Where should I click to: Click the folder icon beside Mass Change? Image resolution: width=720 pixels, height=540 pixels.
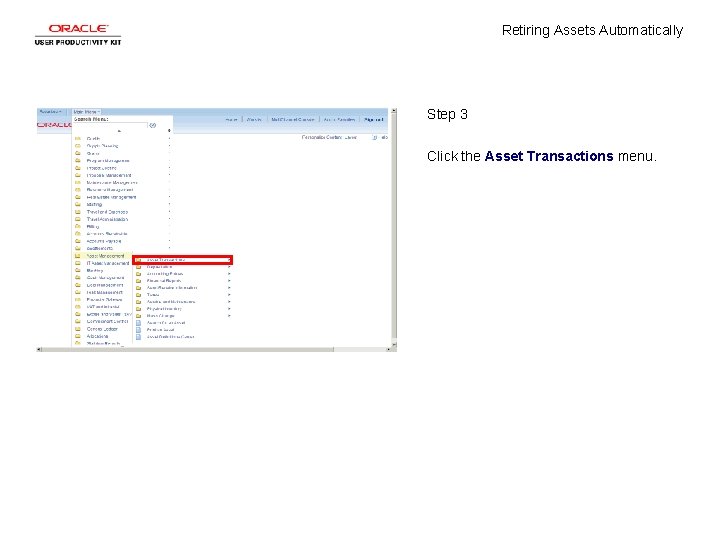pyautogui.click(x=138, y=316)
